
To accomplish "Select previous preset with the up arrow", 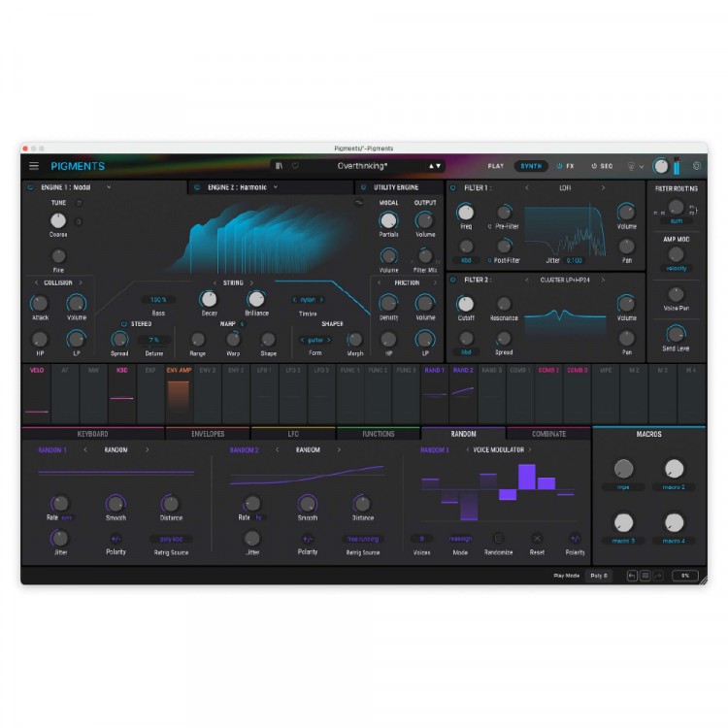I will click(431, 166).
